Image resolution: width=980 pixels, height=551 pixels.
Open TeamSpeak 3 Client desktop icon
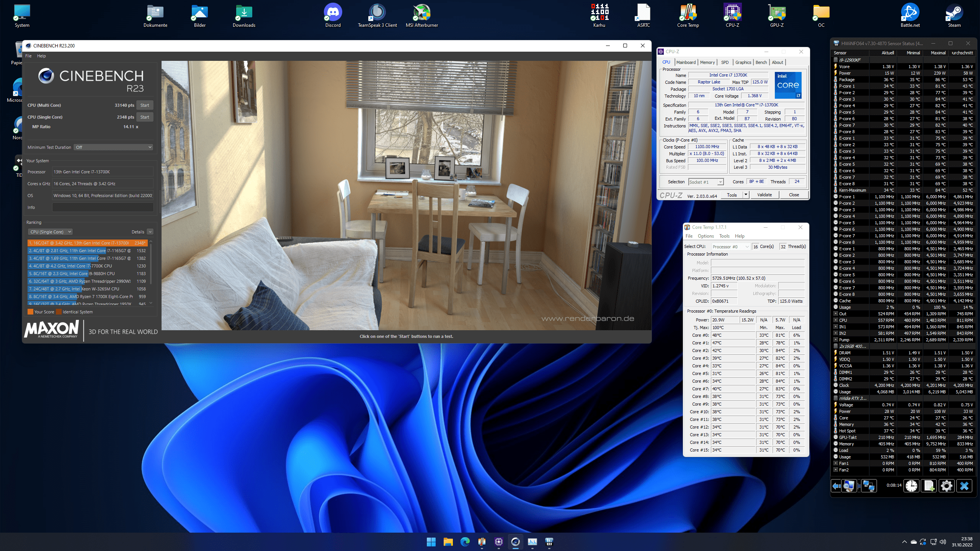377,15
